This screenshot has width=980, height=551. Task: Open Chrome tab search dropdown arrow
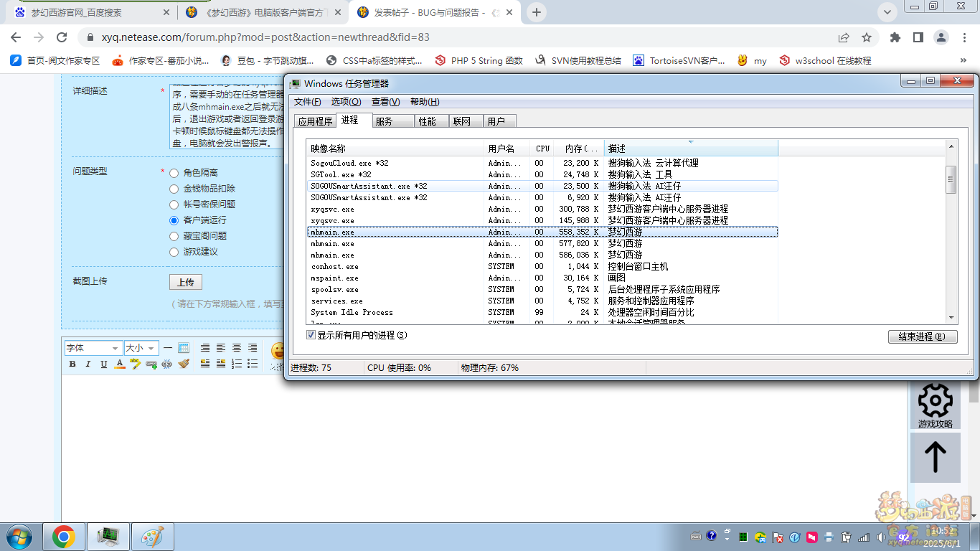click(x=887, y=12)
